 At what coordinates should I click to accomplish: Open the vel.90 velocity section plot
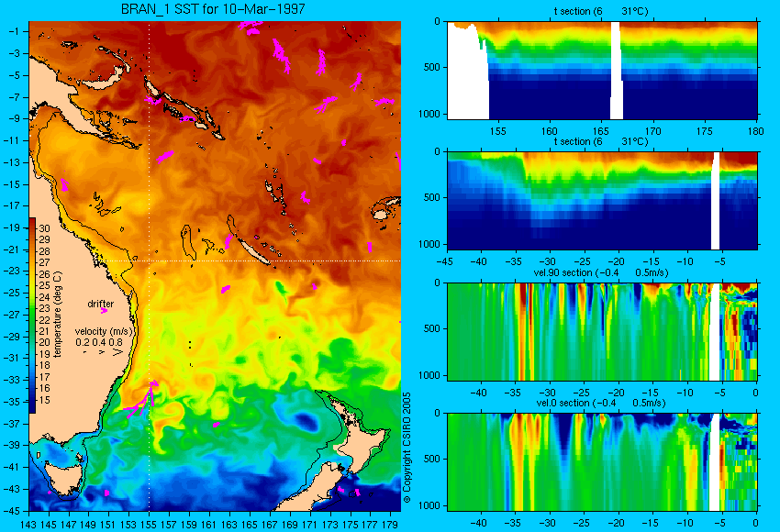(602, 332)
